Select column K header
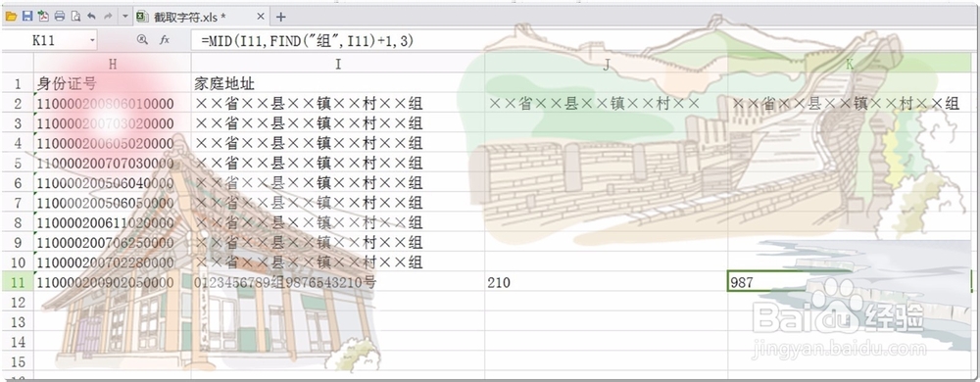Image resolution: width=980 pixels, height=382 pixels. tap(850, 64)
